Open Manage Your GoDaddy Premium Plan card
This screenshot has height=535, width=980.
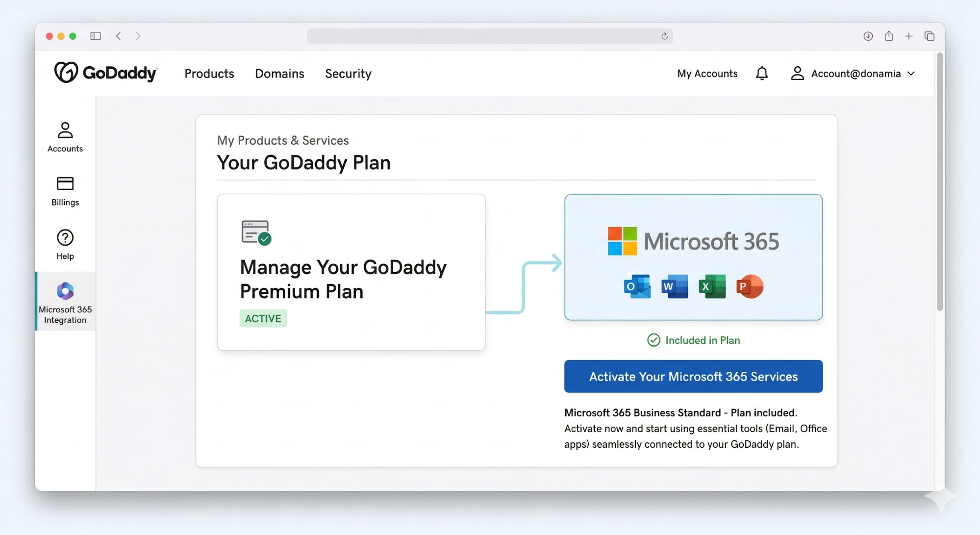coord(351,272)
